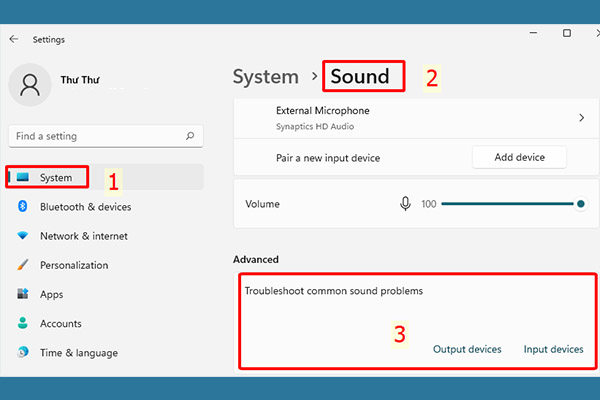
Task: Click the Advanced section heading
Action: pyautogui.click(x=256, y=259)
